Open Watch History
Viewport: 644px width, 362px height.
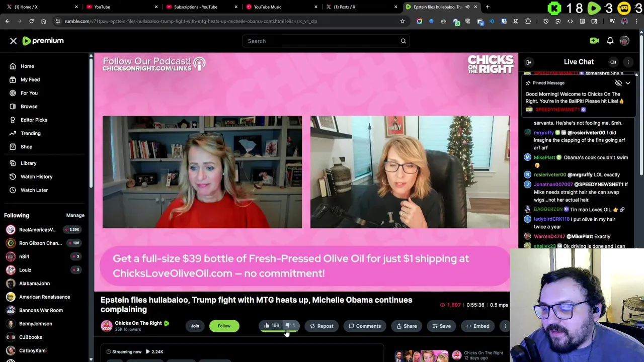tap(36, 176)
